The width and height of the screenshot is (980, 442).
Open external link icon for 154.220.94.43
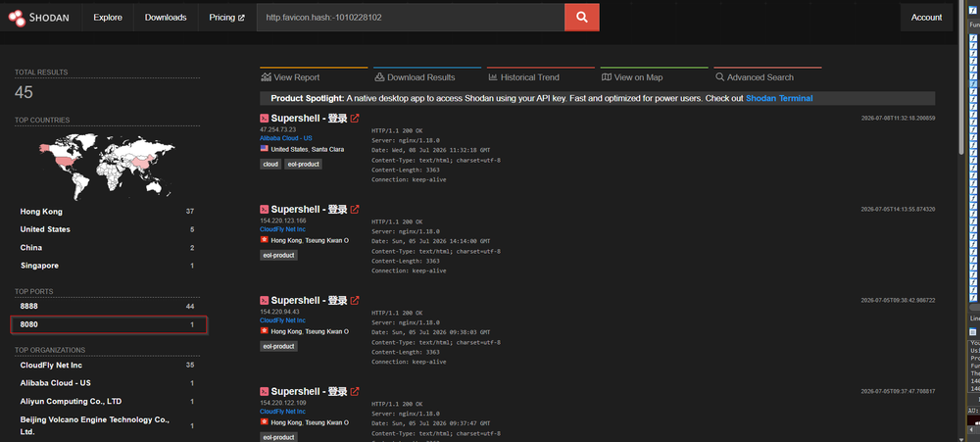(355, 301)
